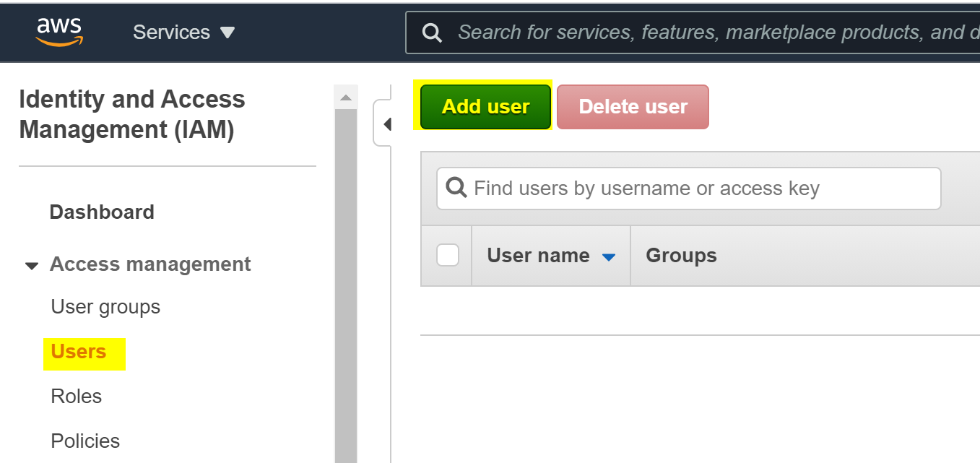Screen dimensions: 980x463
Task: Open the IAM Dashboard link
Action: pos(102,212)
